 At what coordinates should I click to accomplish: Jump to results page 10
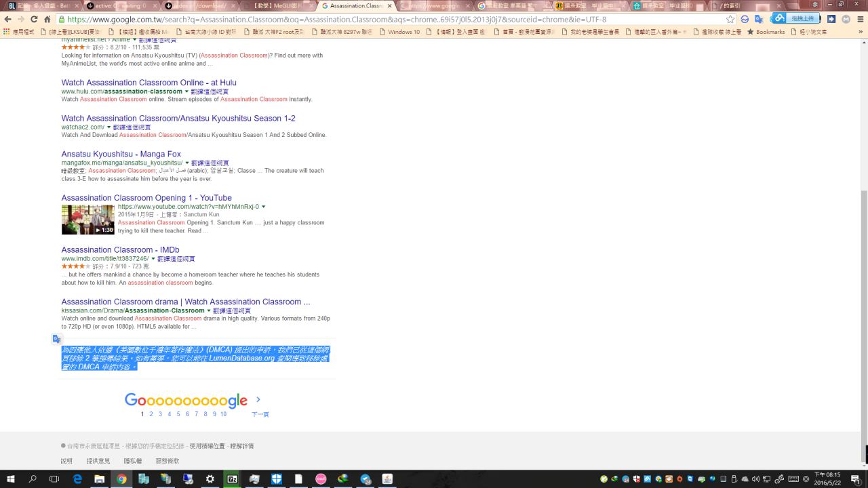tap(223, 414)
